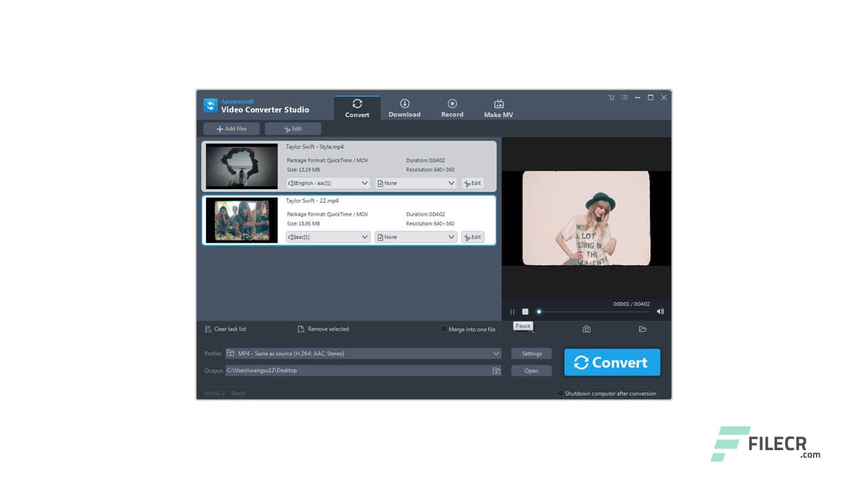
Task: Click the volume speaker icon in the player
Action: click(660, 311)
